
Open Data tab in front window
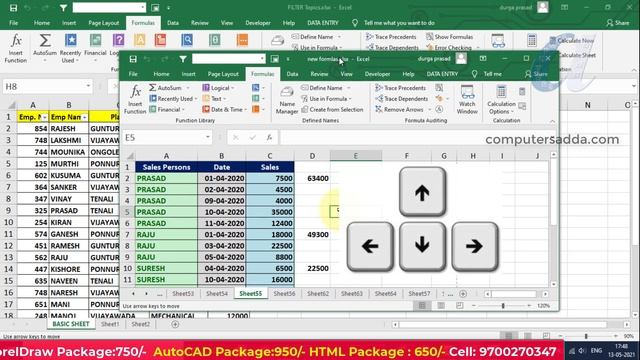[x=292, y=74]
